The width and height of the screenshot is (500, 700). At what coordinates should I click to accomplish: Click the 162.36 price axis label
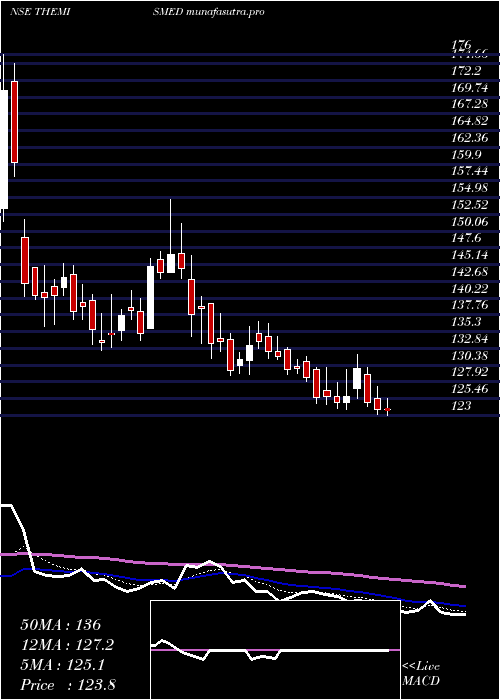pyautogui.click(x=470, y=138)
